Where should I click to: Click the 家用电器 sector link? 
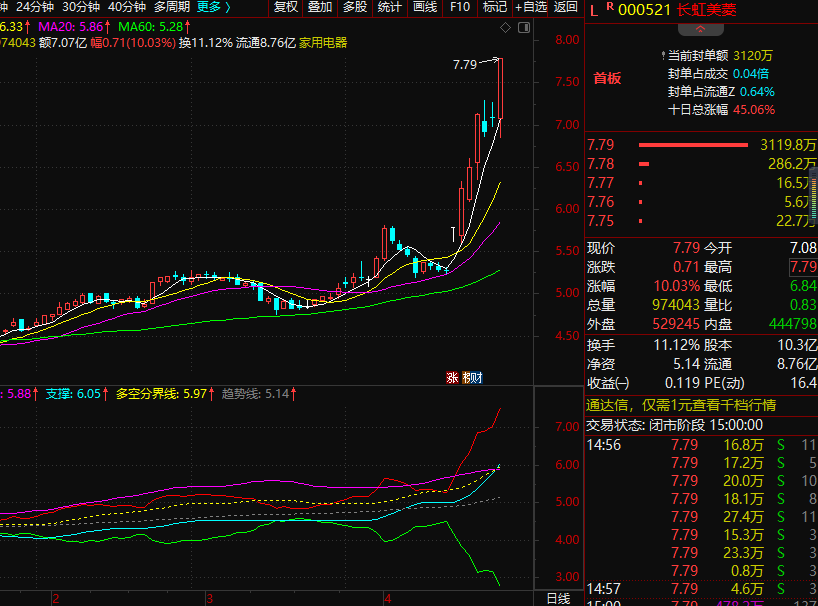323,43
